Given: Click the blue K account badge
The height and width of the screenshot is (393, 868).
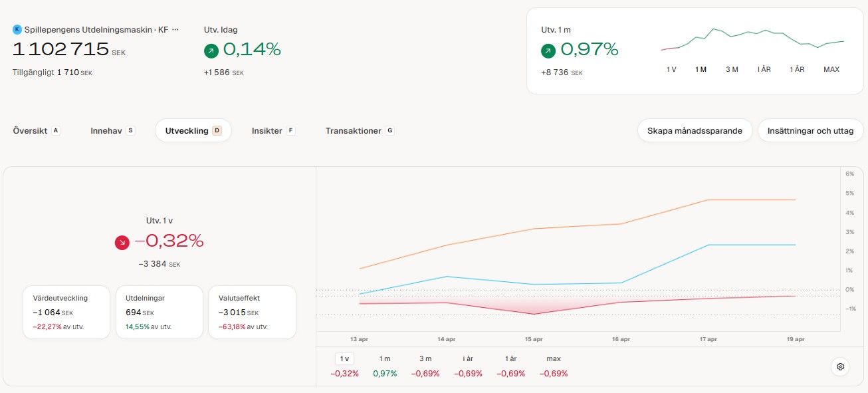Looking at the screenshot, I should 17,30.
